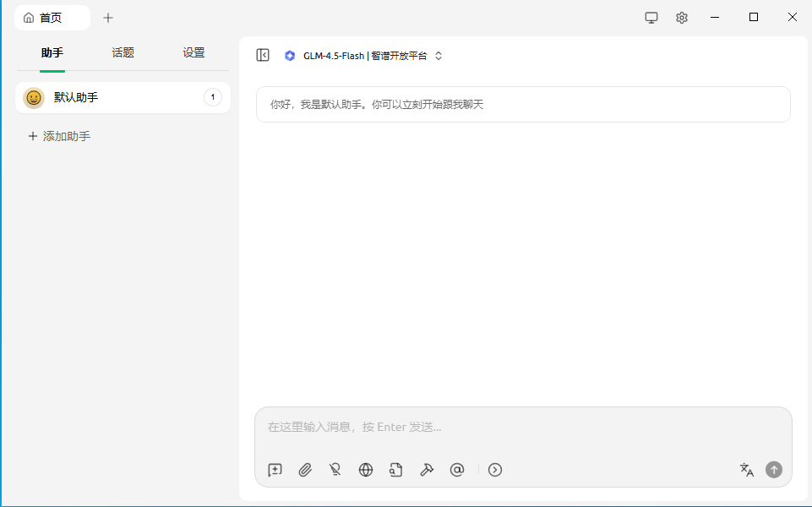Open a new tab with the plus button
The height and width of the screenshot is (507, 812).
click(x=107, y=17)
